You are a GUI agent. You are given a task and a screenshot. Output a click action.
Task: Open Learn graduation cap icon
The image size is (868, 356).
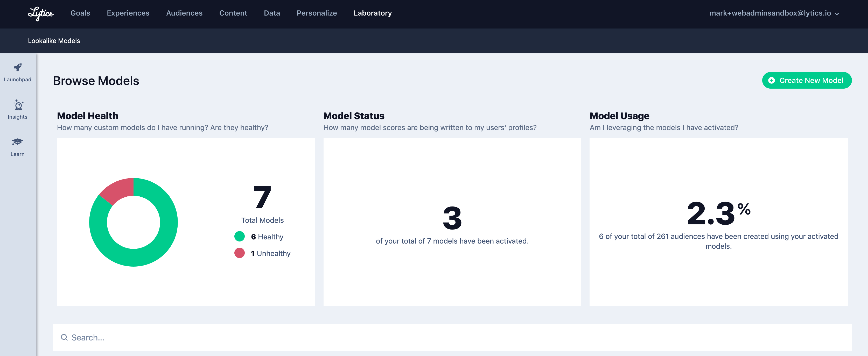pyautogui.click(x=18, y=142)
